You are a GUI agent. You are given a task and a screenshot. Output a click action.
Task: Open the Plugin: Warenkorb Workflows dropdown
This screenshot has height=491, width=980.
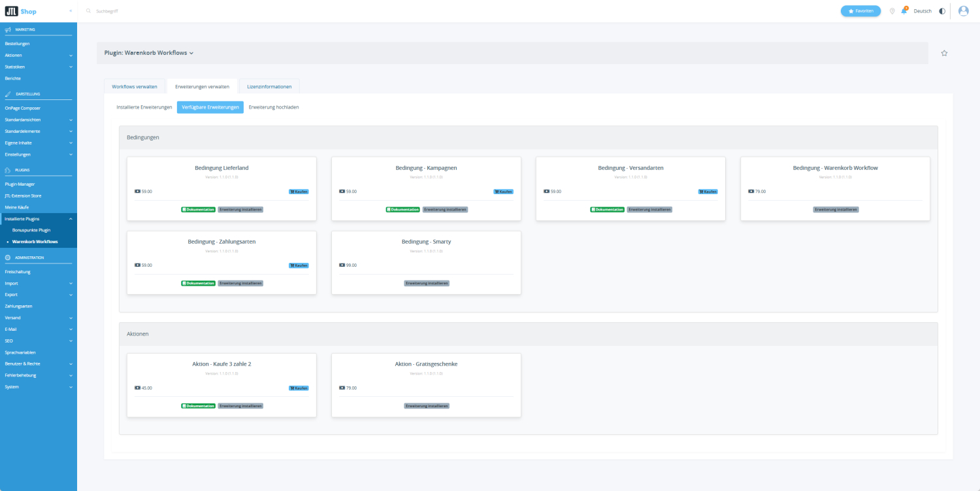(x=149, y=53)
